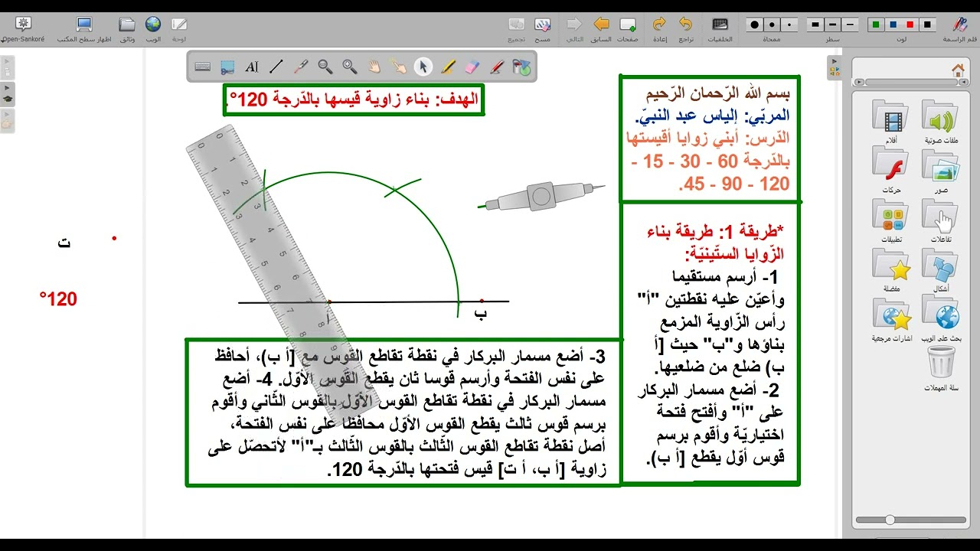Select the compass tool on the board
Screen dimensions: 980x551
pos(541,196)
